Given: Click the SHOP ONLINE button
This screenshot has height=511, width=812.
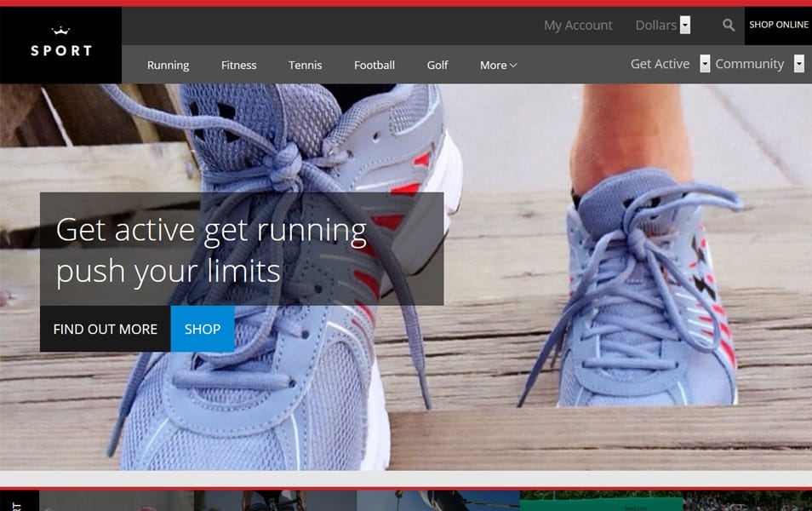Looking at the screenshot, I should click(x=779, y=26).
